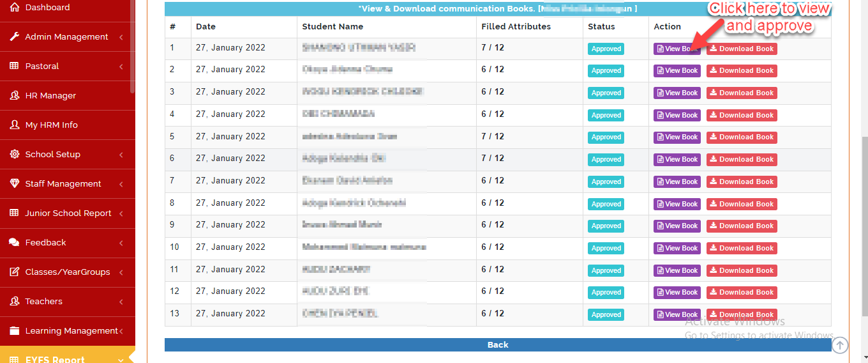Expand the Learning Management chevron
This screenshot has width=868, height=363.
121,331
